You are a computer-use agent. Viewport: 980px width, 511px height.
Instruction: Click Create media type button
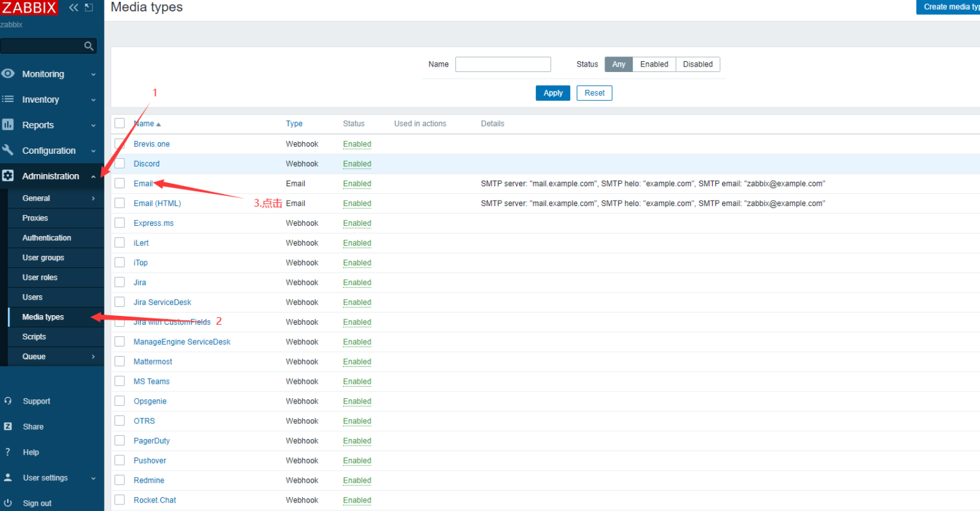pos(948,7)
